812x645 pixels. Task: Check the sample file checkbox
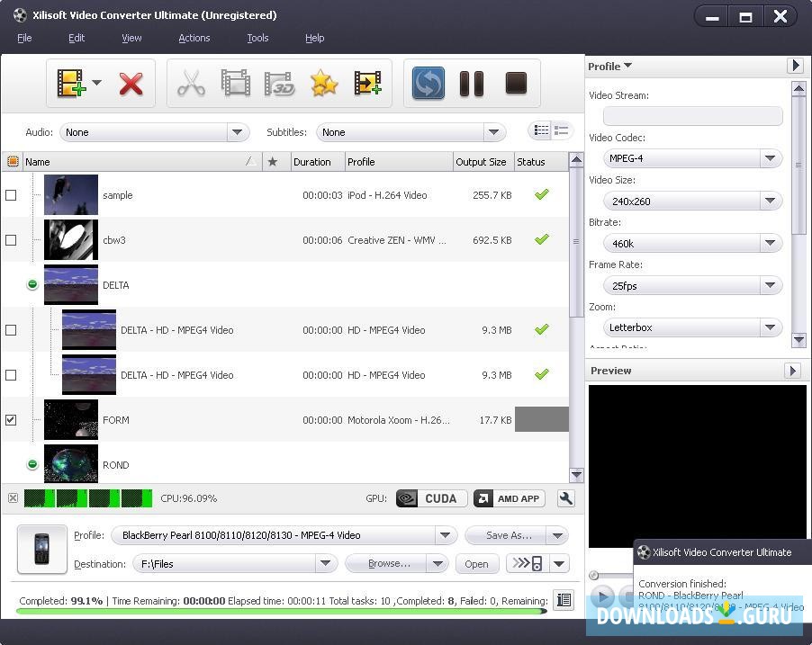11,195
